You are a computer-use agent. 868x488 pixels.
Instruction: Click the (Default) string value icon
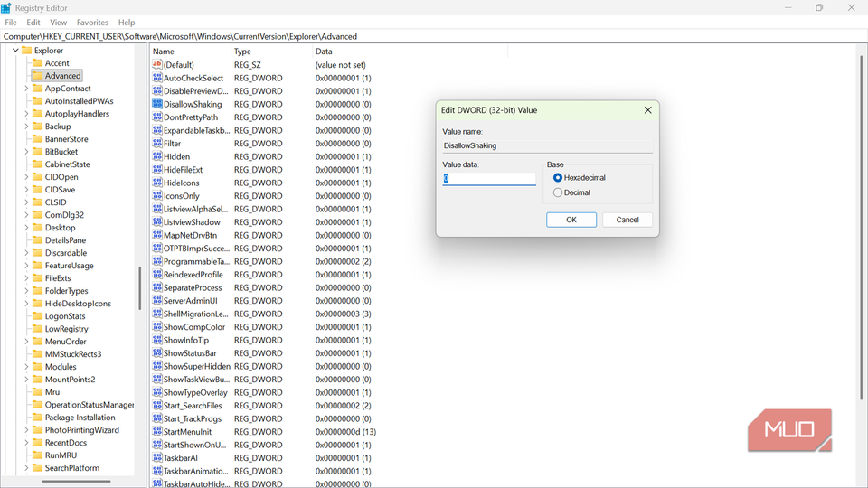[x=157, y=65]
